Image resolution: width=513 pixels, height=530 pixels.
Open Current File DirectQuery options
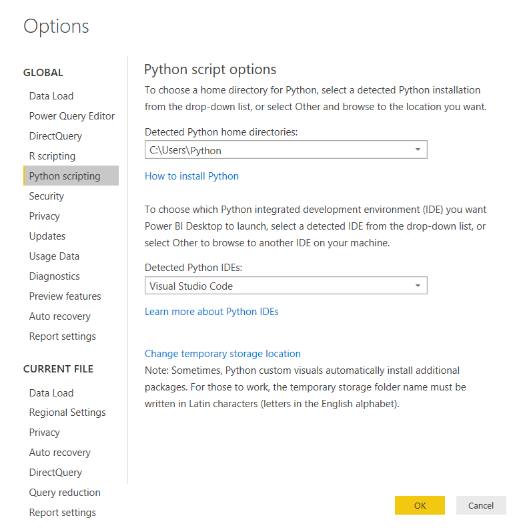coord(55,472)
